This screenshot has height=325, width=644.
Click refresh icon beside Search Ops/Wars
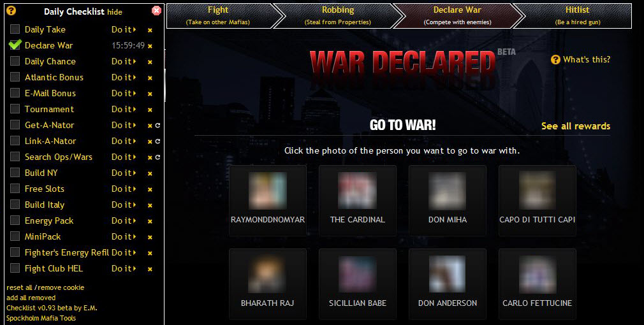pos(157,157)
